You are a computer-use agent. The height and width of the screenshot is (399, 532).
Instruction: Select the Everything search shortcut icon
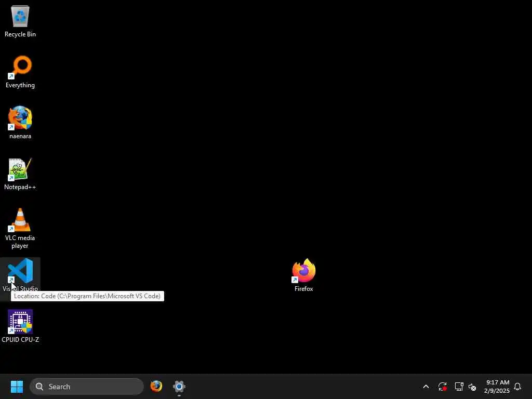click(20, 72)
